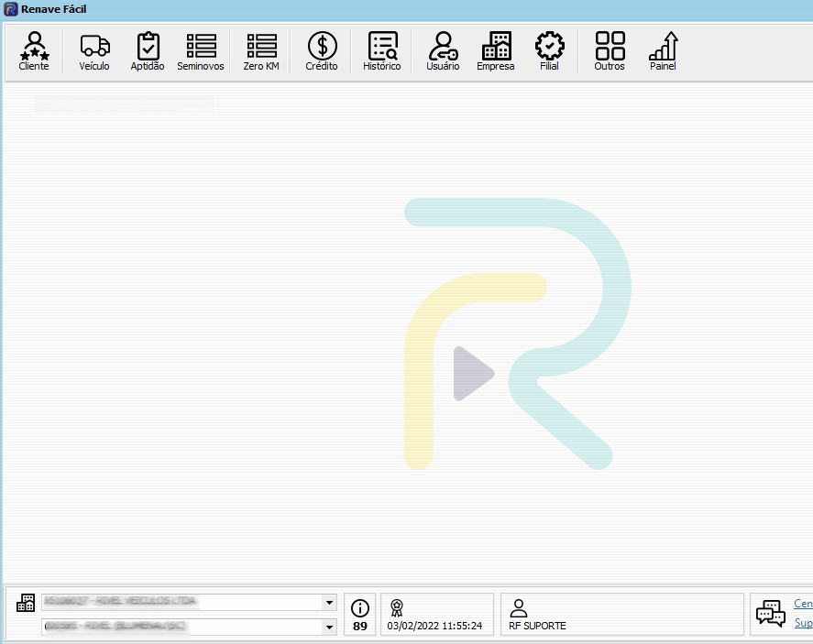The width and height of the screenshot is (813, 644).
Task: Click the bottom partially visible support link
Action: 804,623
